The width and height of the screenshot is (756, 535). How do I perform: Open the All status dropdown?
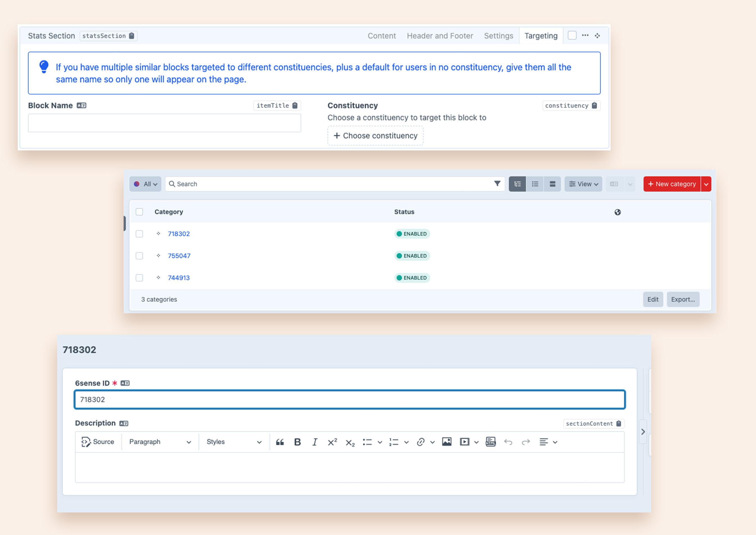click(x=145, y=184)
